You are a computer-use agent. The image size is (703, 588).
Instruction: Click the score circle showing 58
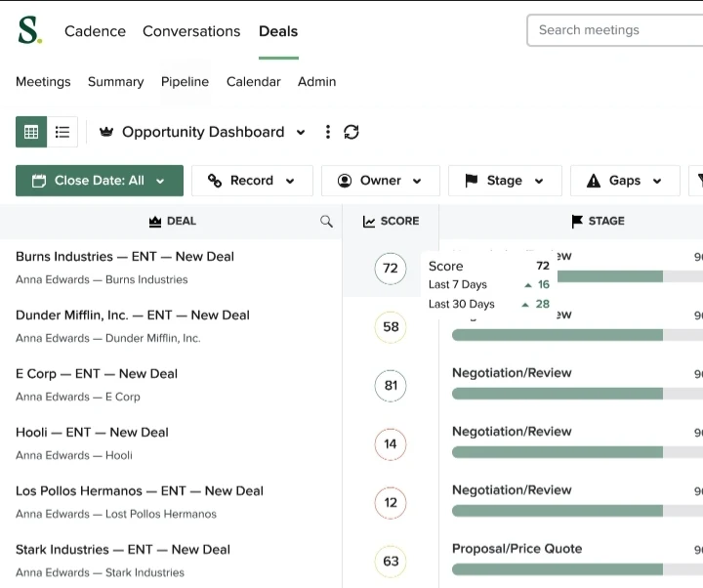pyautogui.click(x=391, y=327)
